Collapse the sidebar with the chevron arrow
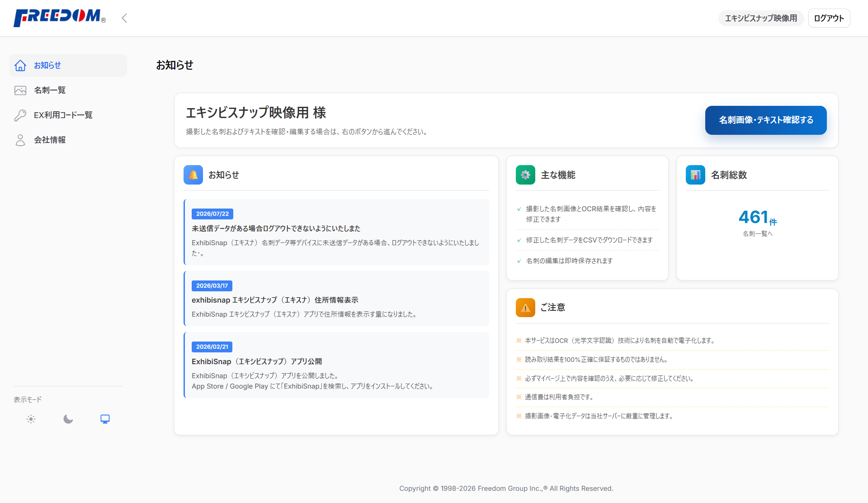868x503 pixels. click(x=124, y=18)
